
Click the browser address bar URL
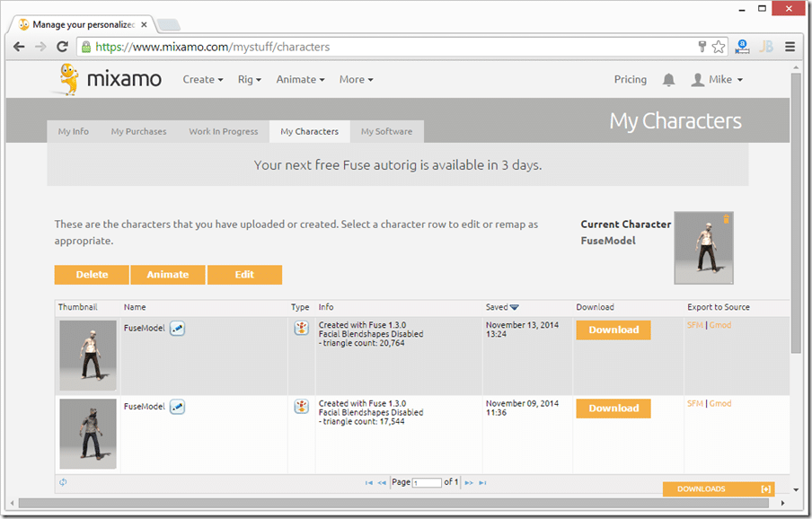212,47
